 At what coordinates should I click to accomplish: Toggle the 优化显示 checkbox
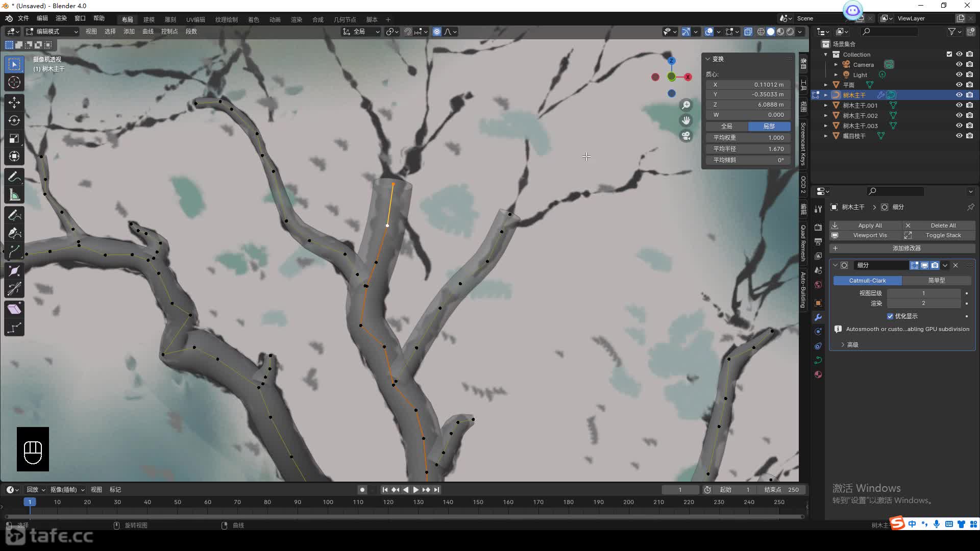point(890,316)
